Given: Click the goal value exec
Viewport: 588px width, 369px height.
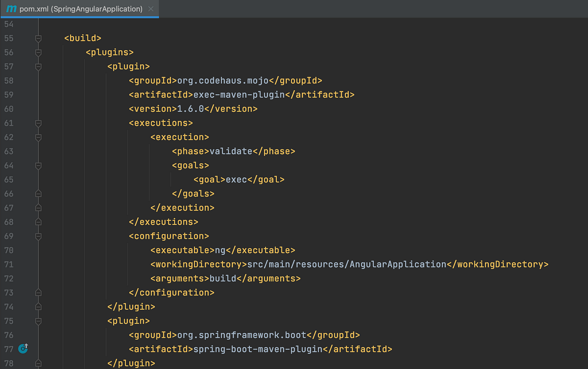Looking at the screenshot, I should 236,180.
